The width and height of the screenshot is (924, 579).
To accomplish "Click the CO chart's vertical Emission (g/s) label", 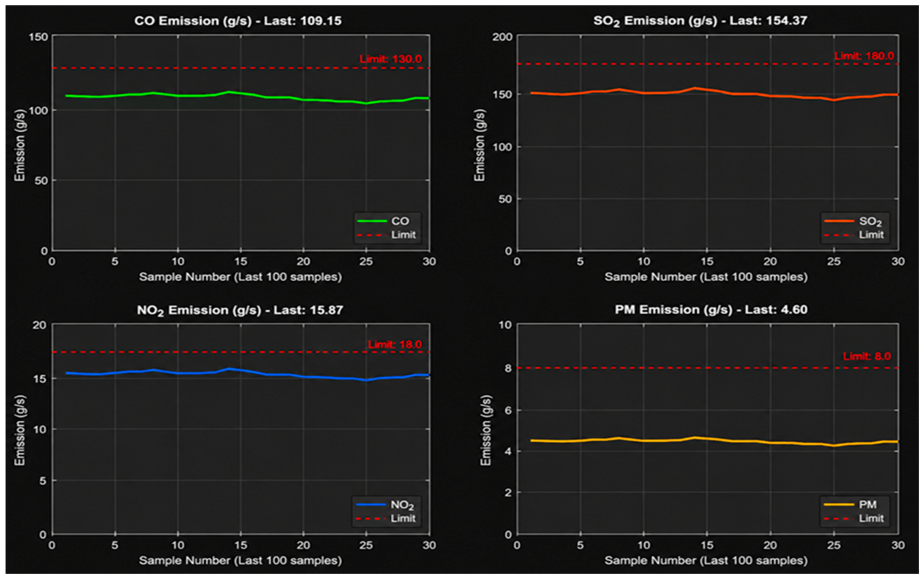I will tap(20, 145).
